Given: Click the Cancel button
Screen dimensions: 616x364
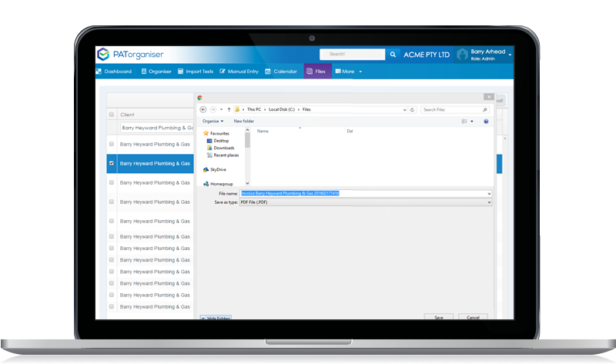Looking at the screenshot, I should tap(473, 317).
